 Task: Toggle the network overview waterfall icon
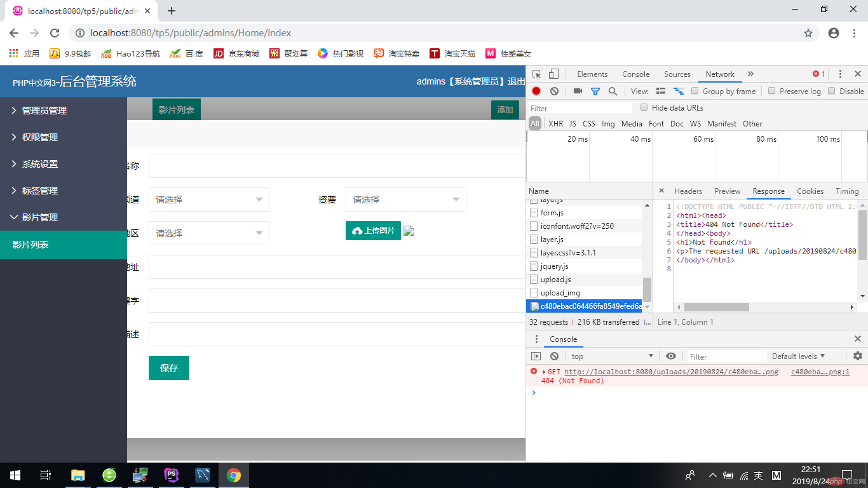pos(679,91)
